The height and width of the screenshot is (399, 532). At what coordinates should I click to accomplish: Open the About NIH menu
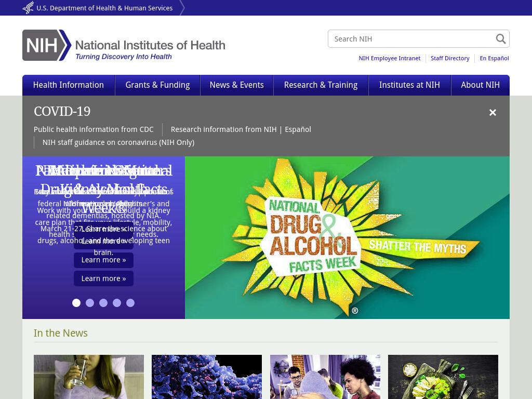click(x=480, y=85)
